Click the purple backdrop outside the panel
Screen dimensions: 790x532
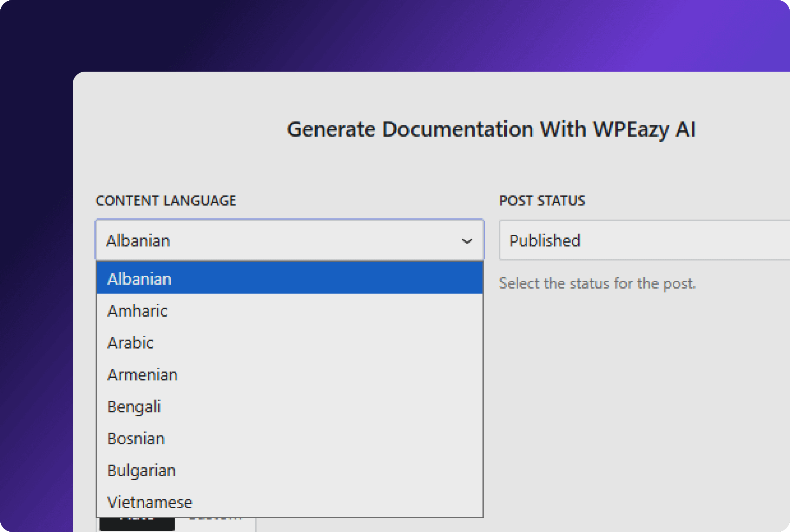(35, 246)
